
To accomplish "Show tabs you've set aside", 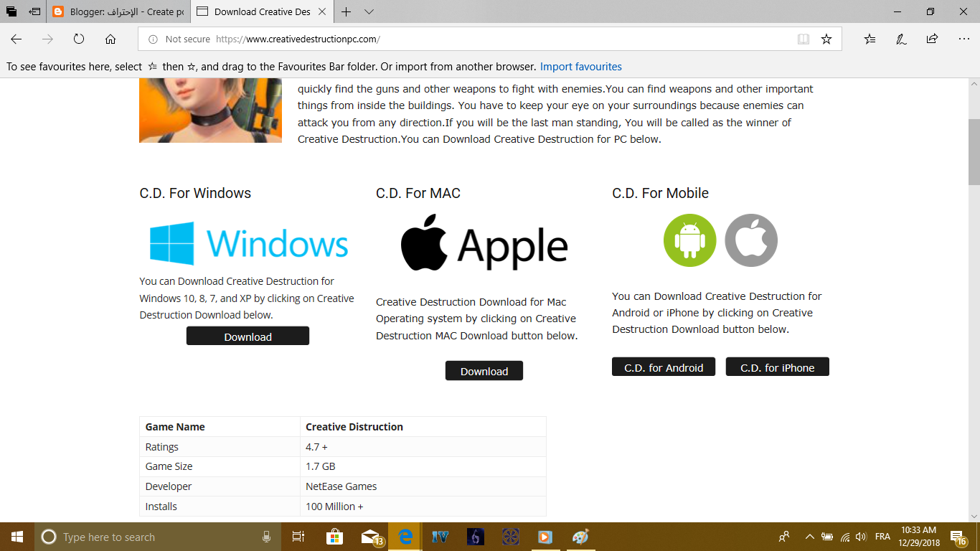I will pyautogui.click(x=11, y=11).
